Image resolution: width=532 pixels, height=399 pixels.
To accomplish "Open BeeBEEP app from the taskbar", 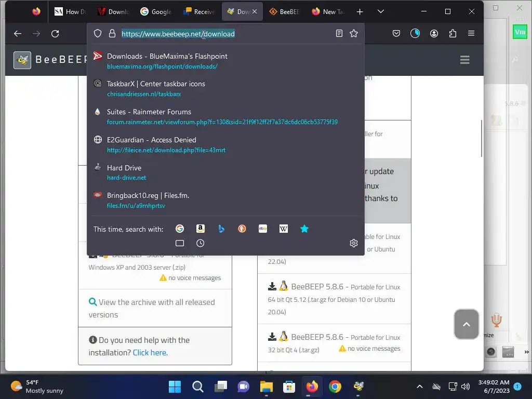I will (x=358, y=387).
